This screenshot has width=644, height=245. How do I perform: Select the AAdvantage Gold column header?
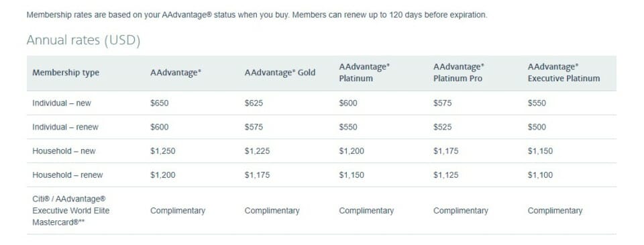280,72
